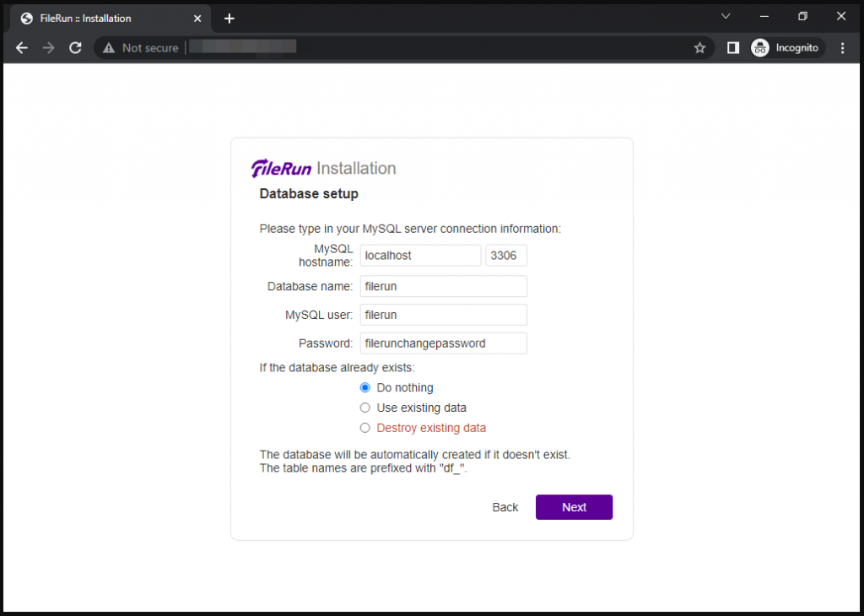The height and width of the screenshot is (616, 864).
Task: Open the browser tab search chevron
Action: click(x=726, y=16)
